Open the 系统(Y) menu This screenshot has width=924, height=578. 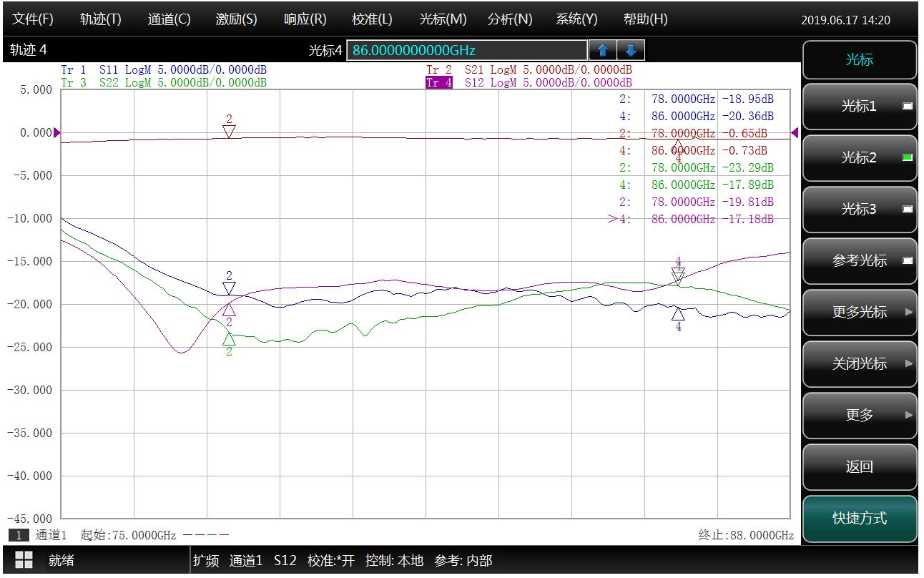[x=576, y=19]
